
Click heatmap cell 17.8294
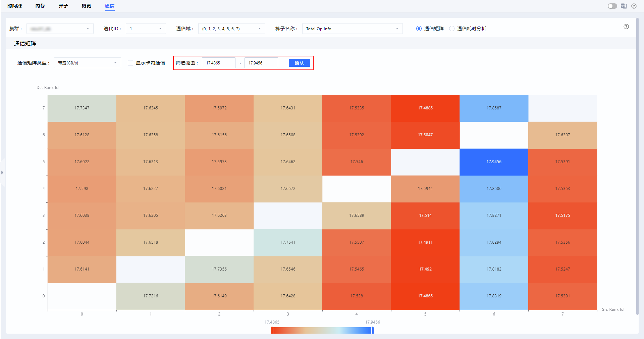494,242
